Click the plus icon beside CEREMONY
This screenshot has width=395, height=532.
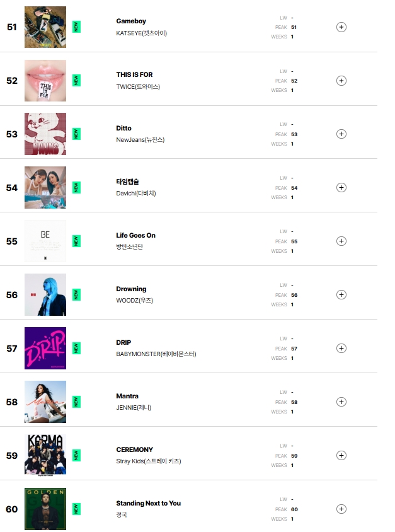point(341,456)
